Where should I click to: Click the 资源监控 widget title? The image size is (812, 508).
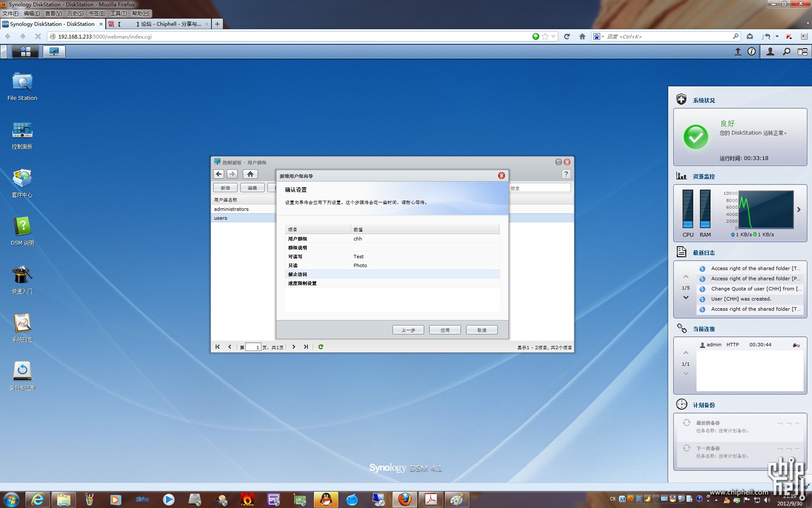coord(704,177)
